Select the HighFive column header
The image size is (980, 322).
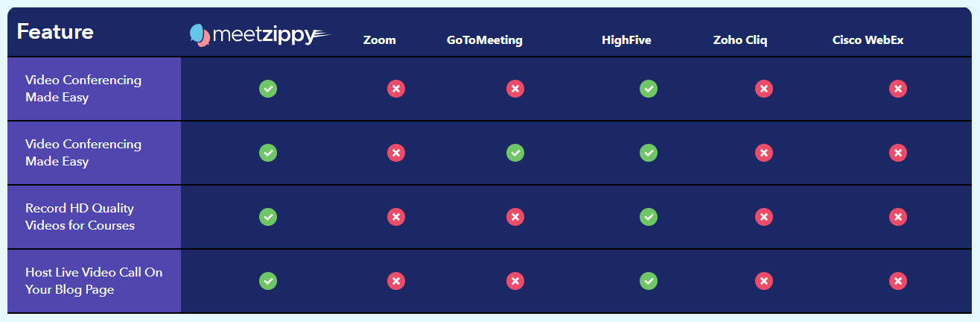[627, 40]
